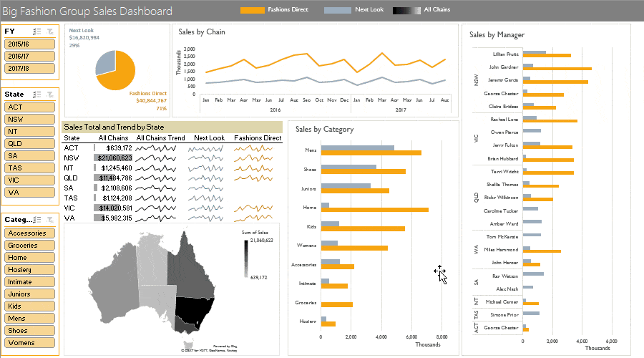The height and width of the screenshot is (358, 644).
Task: Select VIC in the State slicer
Action: pyautogui.click(x=29, y=180)
